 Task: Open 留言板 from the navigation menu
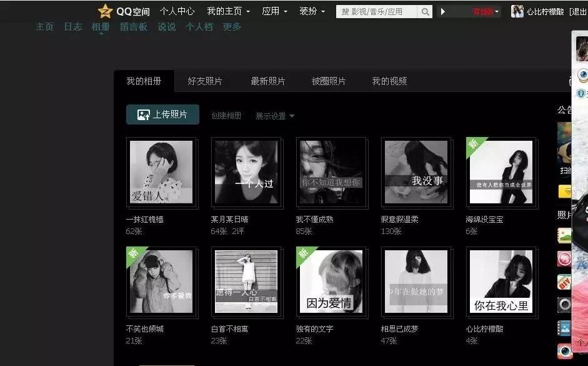point(133,27)
